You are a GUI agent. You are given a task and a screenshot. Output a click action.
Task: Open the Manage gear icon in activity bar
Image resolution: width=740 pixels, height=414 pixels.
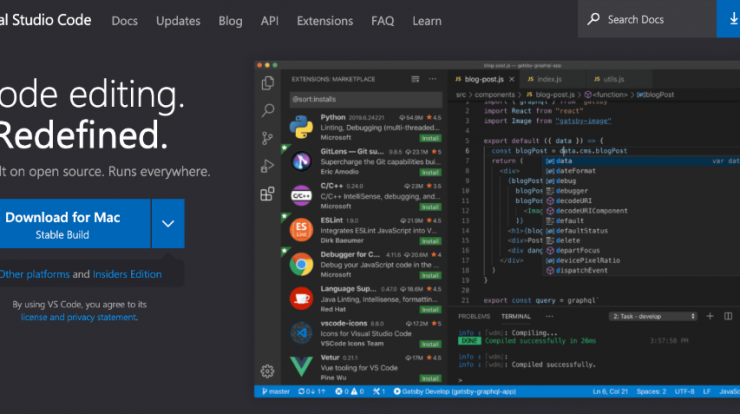(x=267, y=371)
